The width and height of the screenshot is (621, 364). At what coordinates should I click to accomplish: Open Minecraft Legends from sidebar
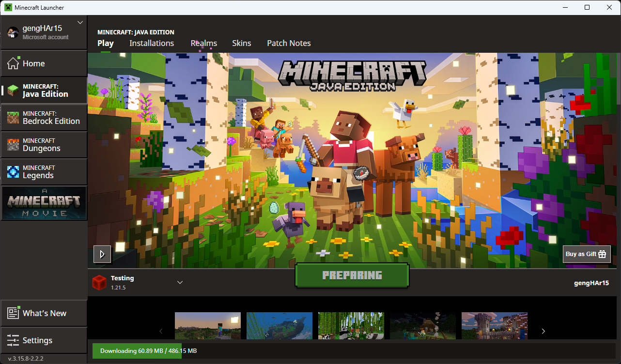44,171
